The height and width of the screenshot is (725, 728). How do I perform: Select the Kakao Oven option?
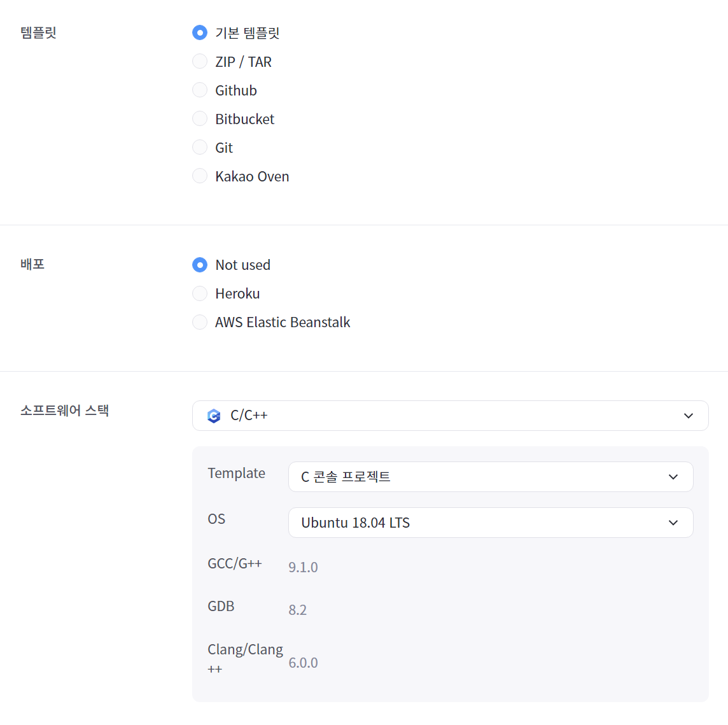(x=200, y=176)
